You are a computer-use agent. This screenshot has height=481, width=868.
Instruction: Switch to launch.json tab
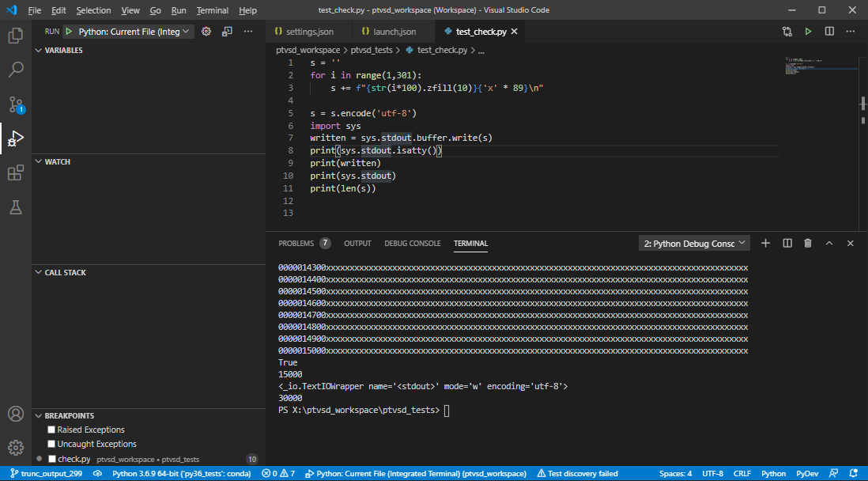pos(393,32)
